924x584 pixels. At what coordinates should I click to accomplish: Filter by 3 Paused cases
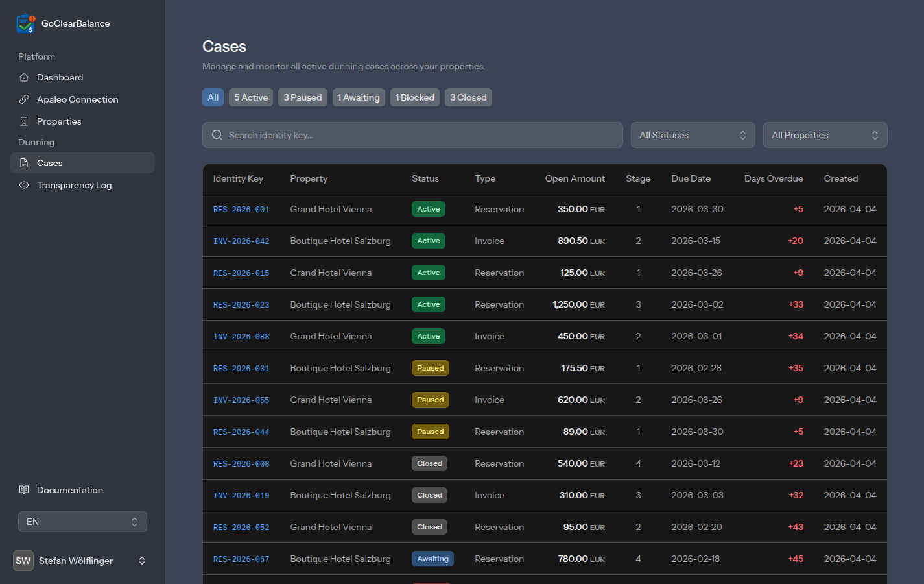coord(303,97)
